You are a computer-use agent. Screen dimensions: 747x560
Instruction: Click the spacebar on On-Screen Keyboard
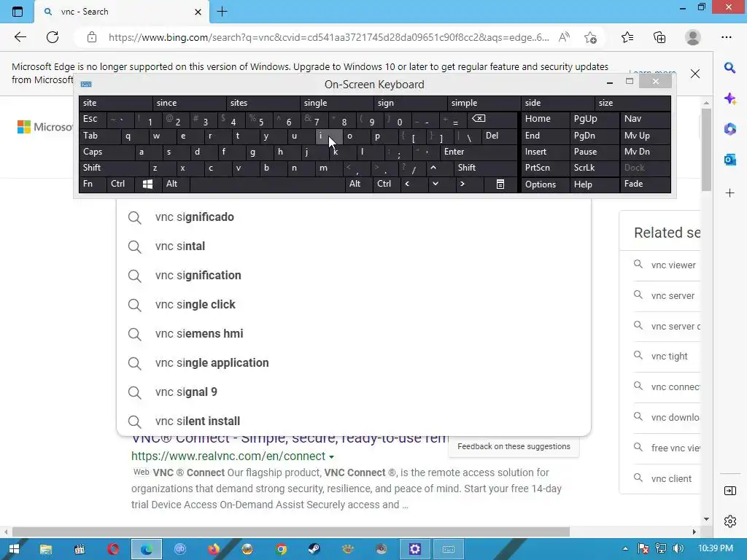[267, 184]
